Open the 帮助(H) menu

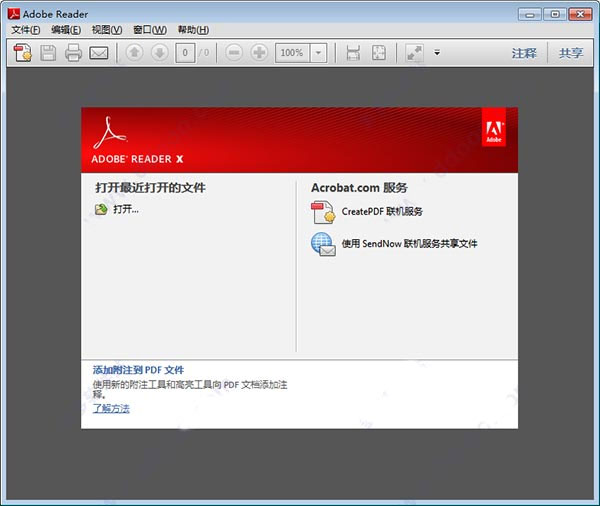(x=193, y=30)
